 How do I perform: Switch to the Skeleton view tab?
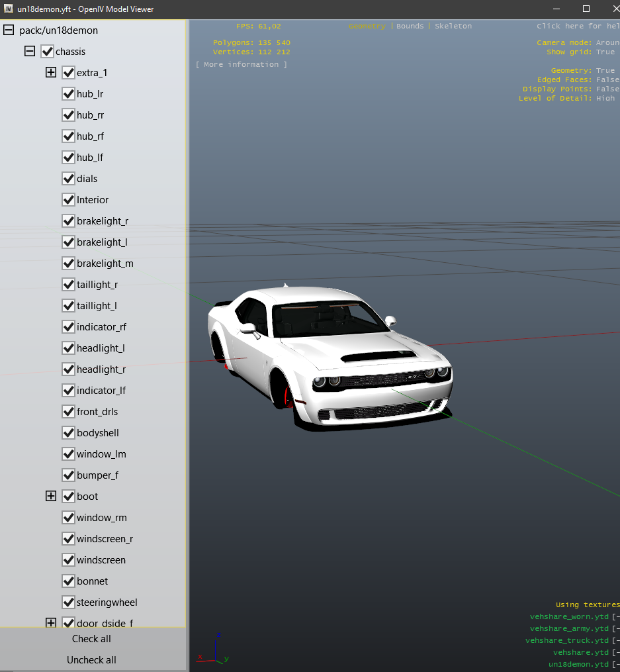[x=453, y=26]
